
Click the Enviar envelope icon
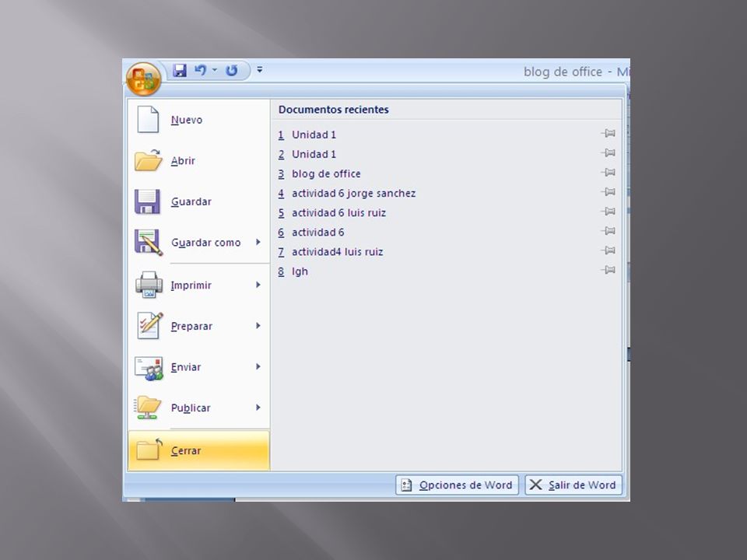(x=149, y=368)
